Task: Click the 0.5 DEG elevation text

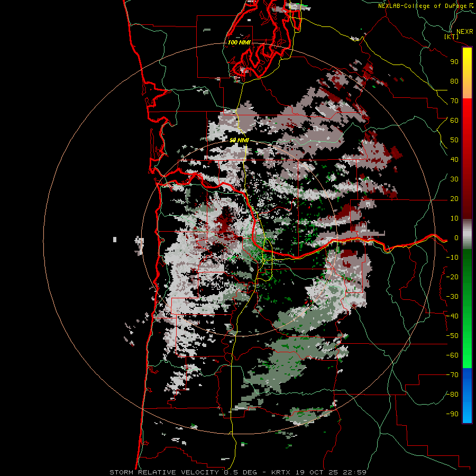Action: pyautogui.click(x=241, y=472)
